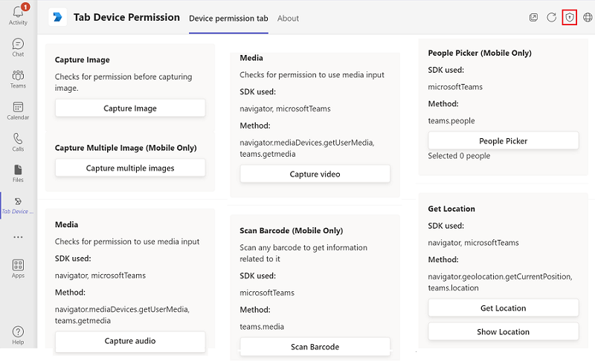This screenshot has height=364, width=595.
Task: Go to Teams in sidebar
Action: click(x=18, y=79)
